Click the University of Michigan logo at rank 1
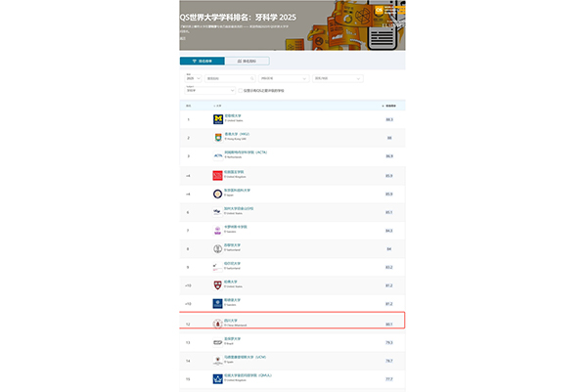 [218, 119]
